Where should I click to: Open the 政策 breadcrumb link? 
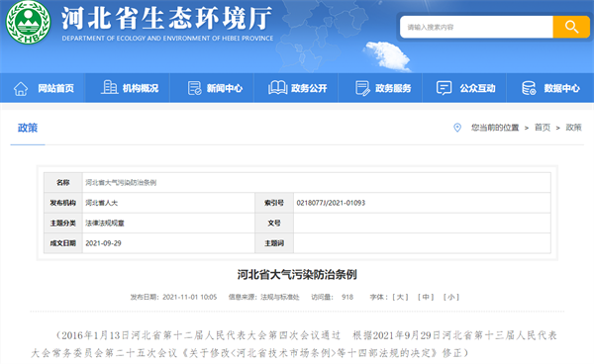573,128
